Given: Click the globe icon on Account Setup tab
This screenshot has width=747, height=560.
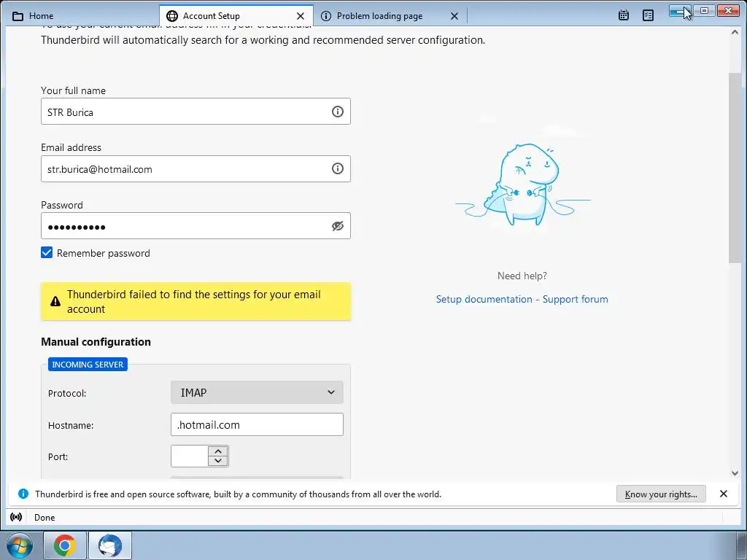Looking at the screenshot, I should (x=172, y=16).
